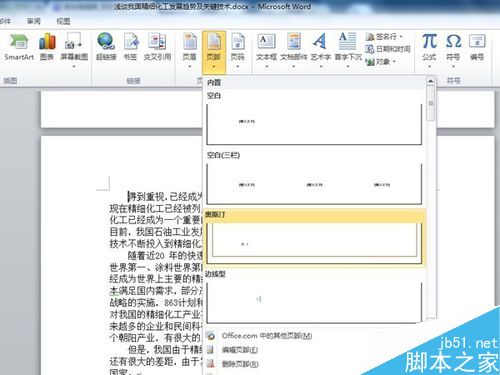500x375 pixels.
Task: Expand the screenshot dropdown arrow
Action: (x=74, y=67)
